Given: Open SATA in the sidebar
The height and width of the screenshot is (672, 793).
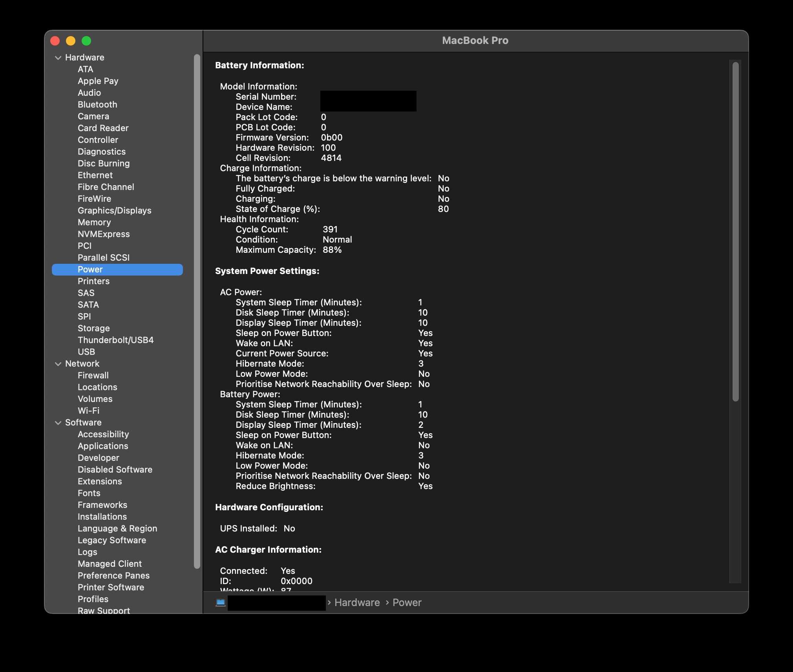Looking at the screenshot, I should tap(88, 305).
